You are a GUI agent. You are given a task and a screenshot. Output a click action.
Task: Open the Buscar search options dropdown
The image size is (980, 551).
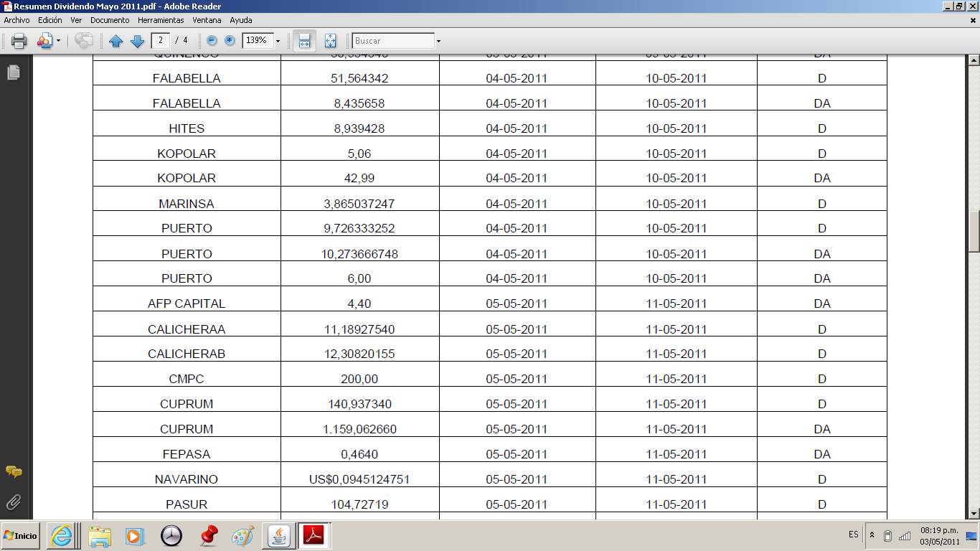coord(438,41)
